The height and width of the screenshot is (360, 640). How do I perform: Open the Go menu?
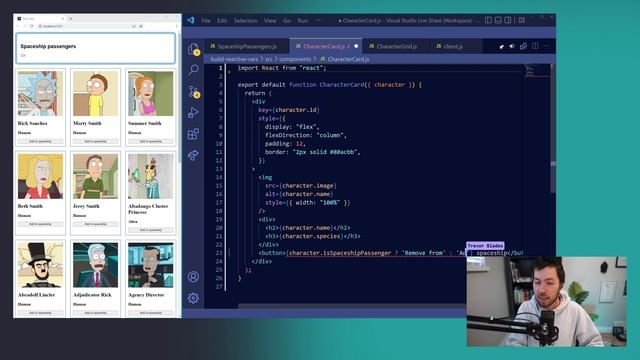tap(287, 20)
